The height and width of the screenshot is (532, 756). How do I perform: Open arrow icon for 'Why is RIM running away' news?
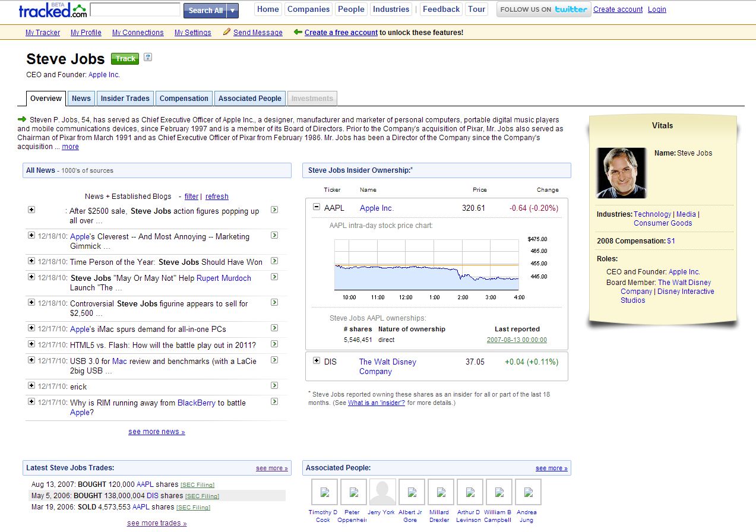[274, 401]
